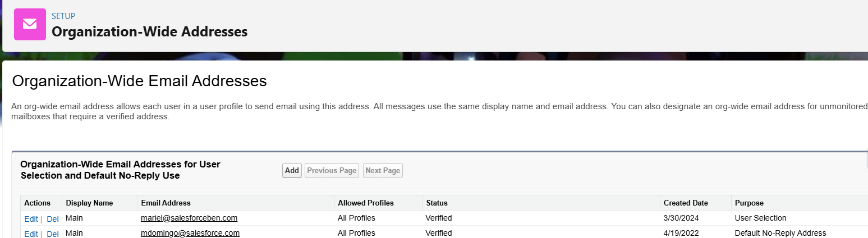Select the Default No-Reply Address purpose cell
The image size is (868, 238).
[x=780, y=233]
